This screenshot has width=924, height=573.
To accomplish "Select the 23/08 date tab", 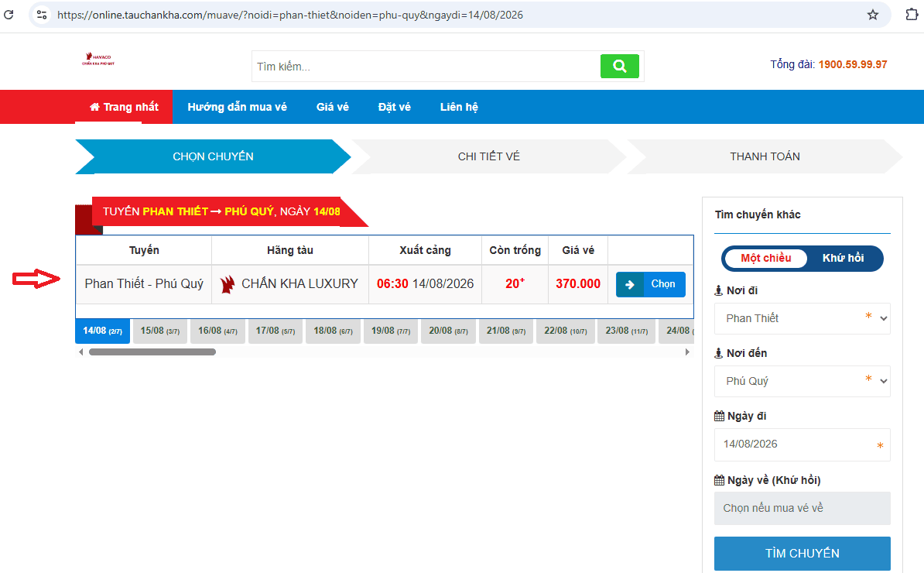I will pos(626,331).
